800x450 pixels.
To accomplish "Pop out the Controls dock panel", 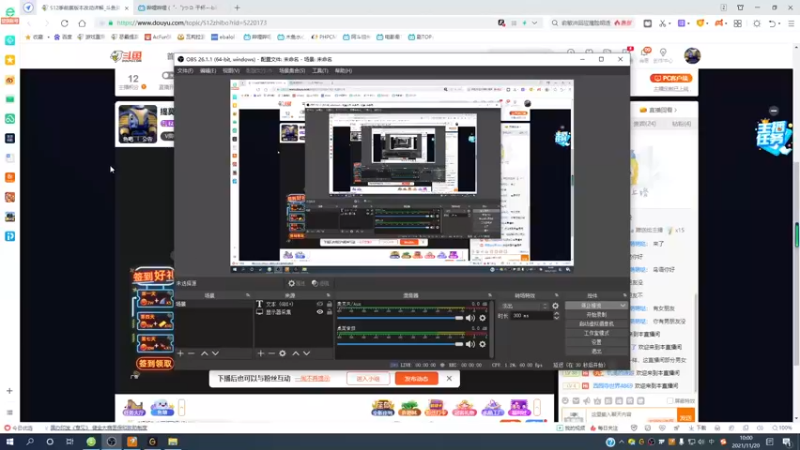I will pos(624,295).
